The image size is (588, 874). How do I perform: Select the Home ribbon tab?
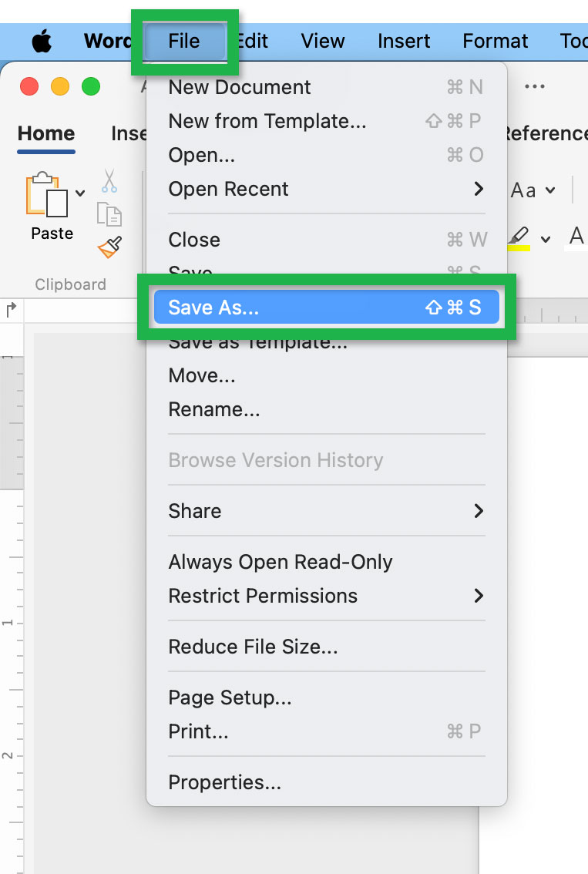45,133
